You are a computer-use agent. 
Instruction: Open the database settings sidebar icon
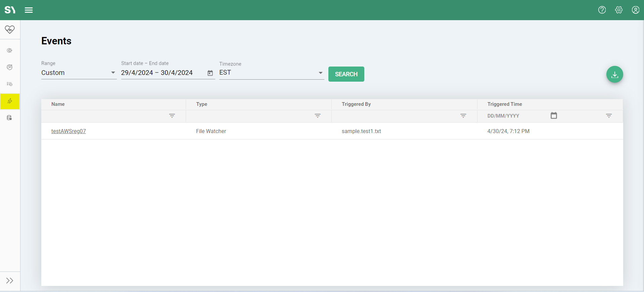tap(10, 118)
